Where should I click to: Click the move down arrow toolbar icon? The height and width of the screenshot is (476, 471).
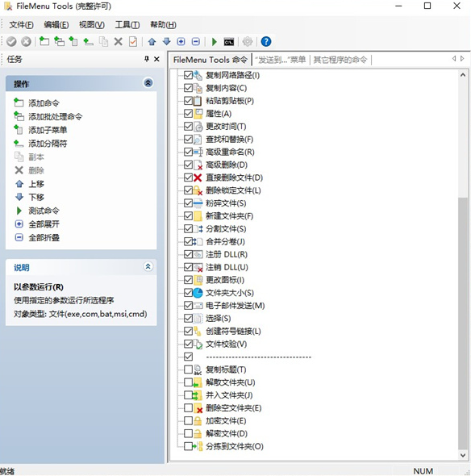point(167,41)
